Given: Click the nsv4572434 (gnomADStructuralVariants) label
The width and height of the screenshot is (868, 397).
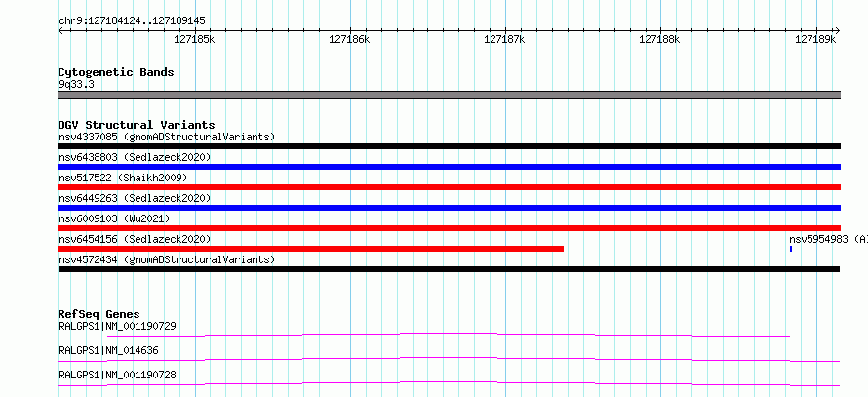Looking at the screenshot, I should (167, 259).
